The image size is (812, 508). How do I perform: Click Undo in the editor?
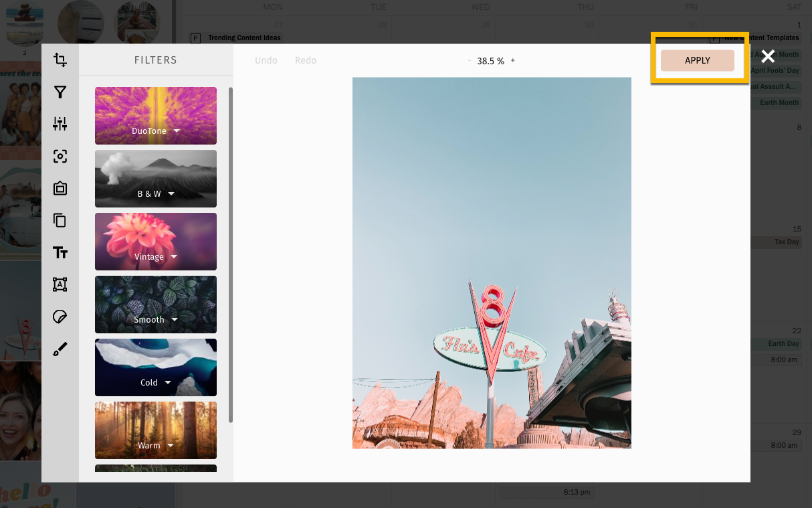266,60
